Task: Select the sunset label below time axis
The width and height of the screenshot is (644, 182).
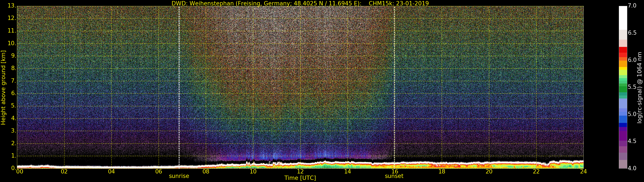Action: 394,176
